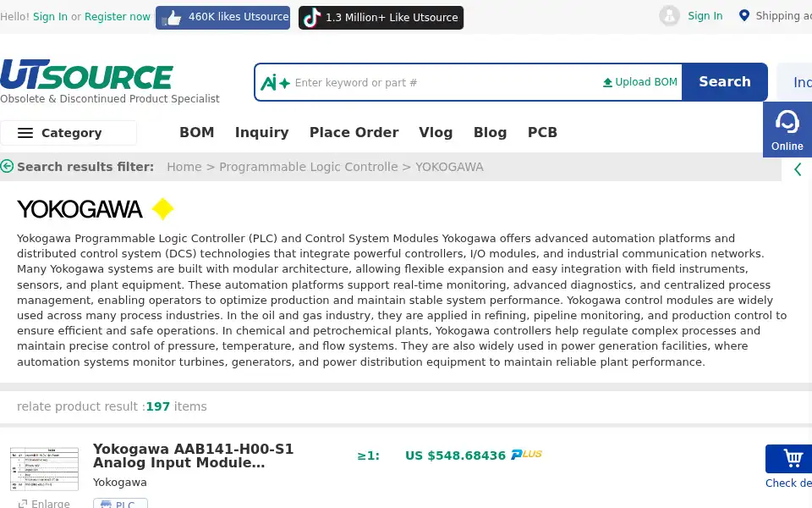Click the yellow diamond Yokogawa emblem
Viewport: 812px width, 508px height.
click(162, 209)
